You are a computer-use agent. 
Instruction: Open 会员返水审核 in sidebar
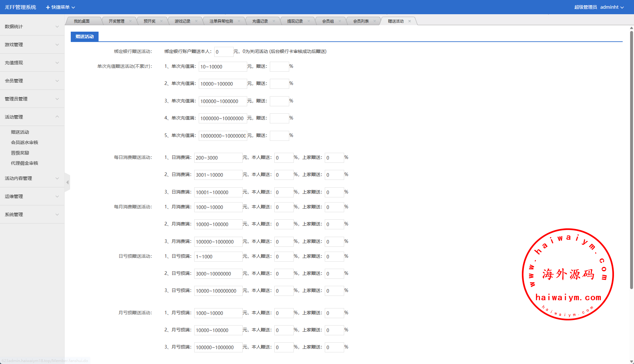25,142
